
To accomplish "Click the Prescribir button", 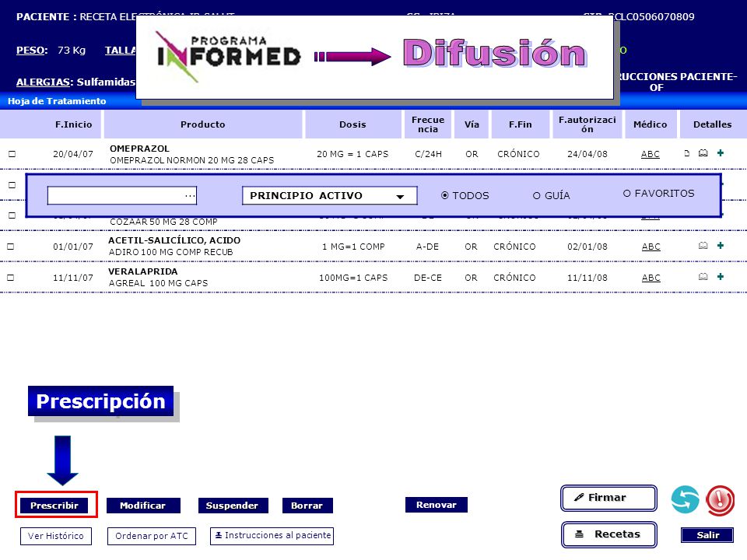I will tap(54, 506).
